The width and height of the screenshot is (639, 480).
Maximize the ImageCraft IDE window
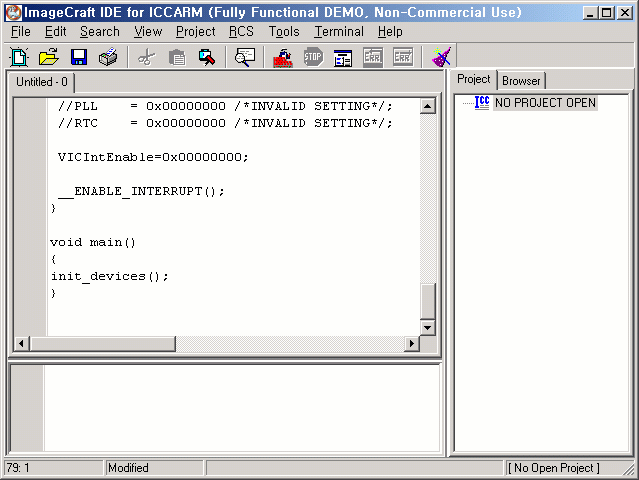(x=606, y=13)
